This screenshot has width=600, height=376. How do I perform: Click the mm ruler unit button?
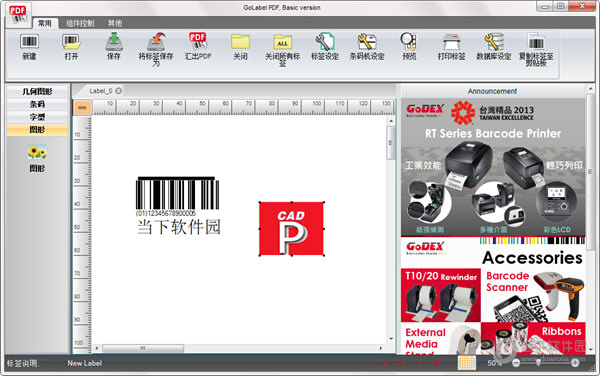click(x=82, y=108)
